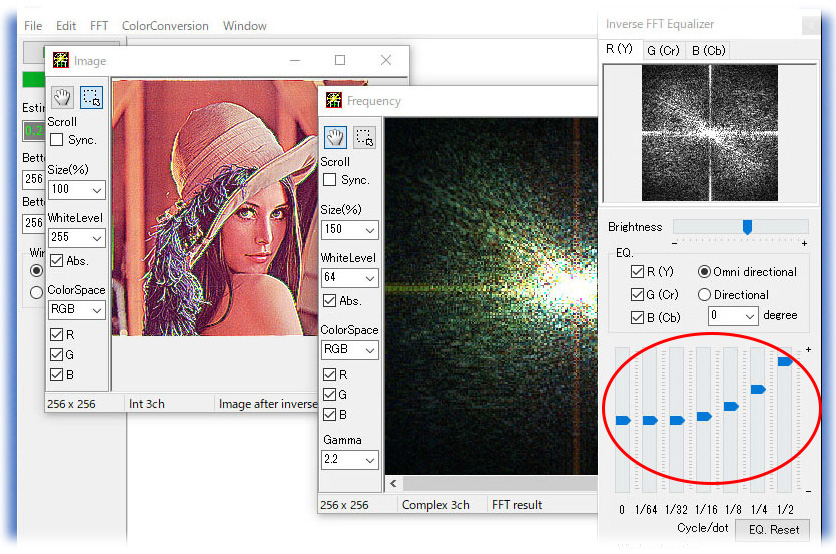The height and width of the screenshot is (554, 836).
Task: Click the EQ slider for 1/16 cycle/dot
Action: tap(704, 416)
